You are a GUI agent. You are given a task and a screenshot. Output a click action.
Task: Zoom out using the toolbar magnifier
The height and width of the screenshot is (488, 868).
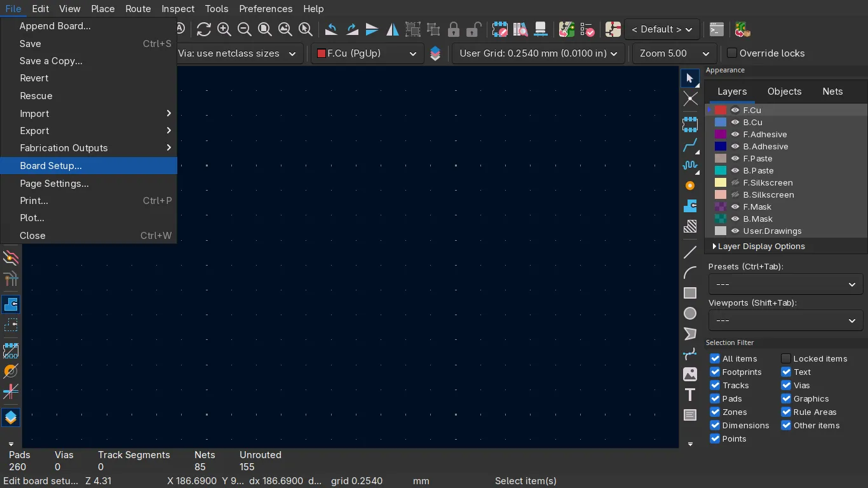[245, 29]
